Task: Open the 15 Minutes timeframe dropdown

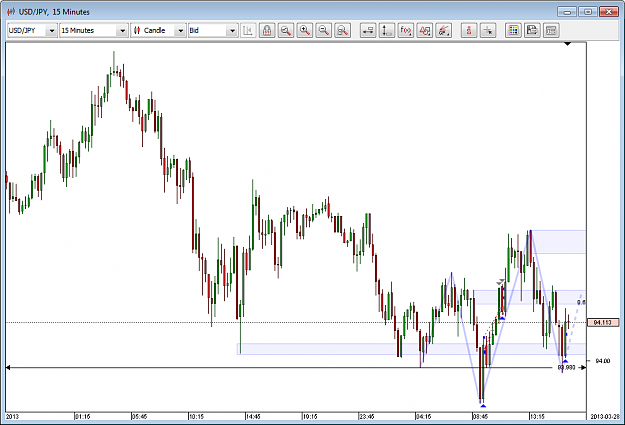Action: (x=94, y=30)
